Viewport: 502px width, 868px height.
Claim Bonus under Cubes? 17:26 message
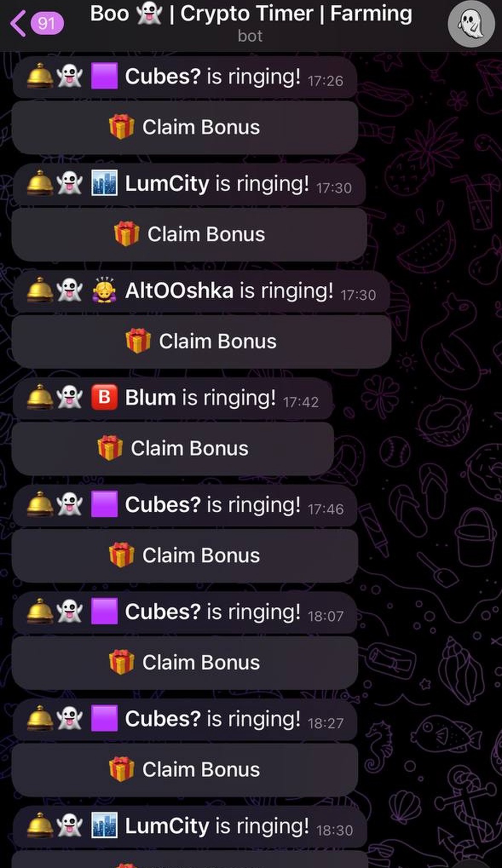(185, 127)
